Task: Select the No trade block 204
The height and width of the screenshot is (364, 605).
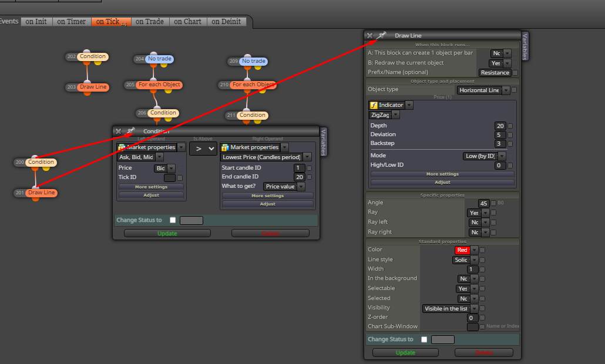Action: tap(159, 59)
